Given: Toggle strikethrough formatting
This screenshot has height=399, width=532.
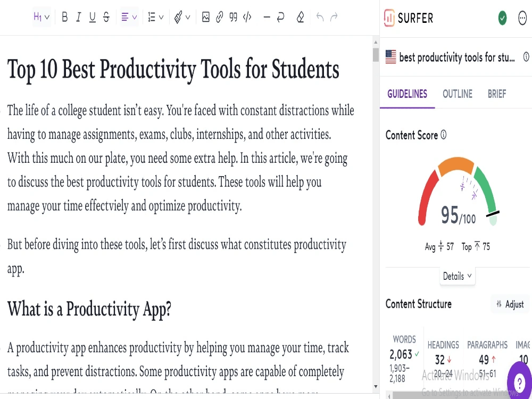Looking at the screenshot, I should [x=106, y=17].
